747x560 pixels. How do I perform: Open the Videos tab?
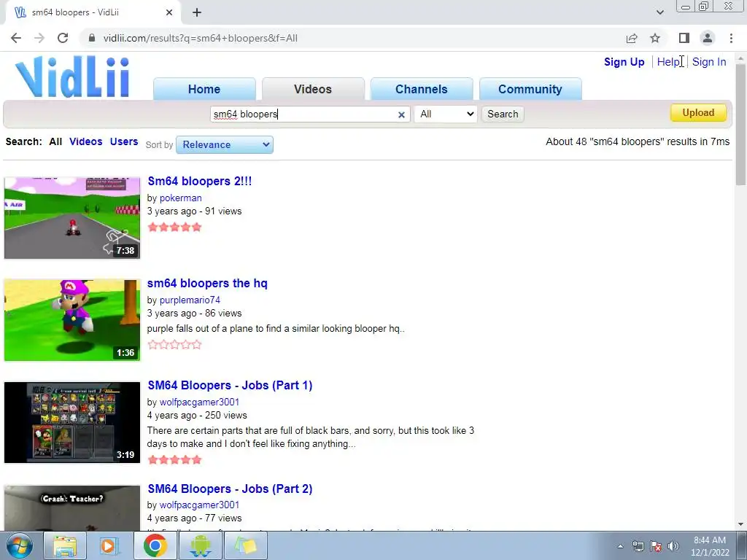click(313, 89)
